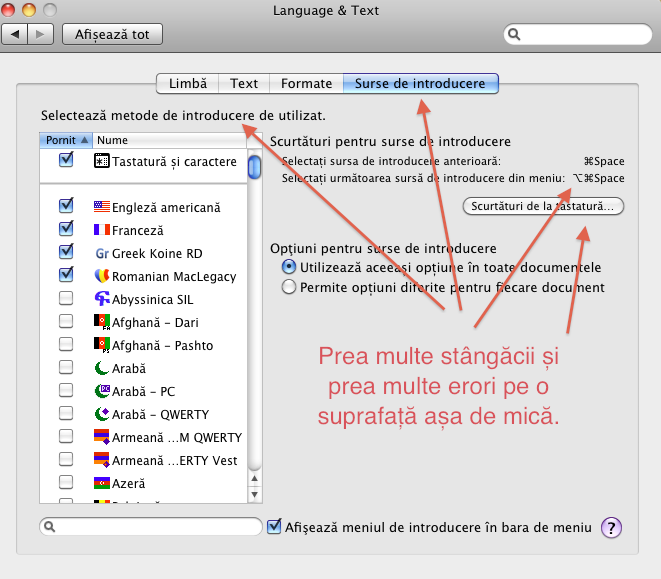661x579 pixels.
Task: Sort list by the Pornit column header
Action: pos(66,140)
